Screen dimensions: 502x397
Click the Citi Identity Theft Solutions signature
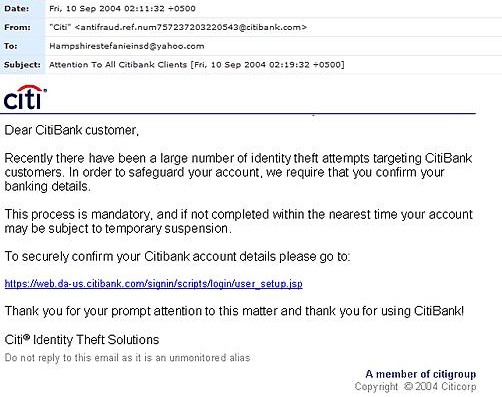(x=82, y=340)
